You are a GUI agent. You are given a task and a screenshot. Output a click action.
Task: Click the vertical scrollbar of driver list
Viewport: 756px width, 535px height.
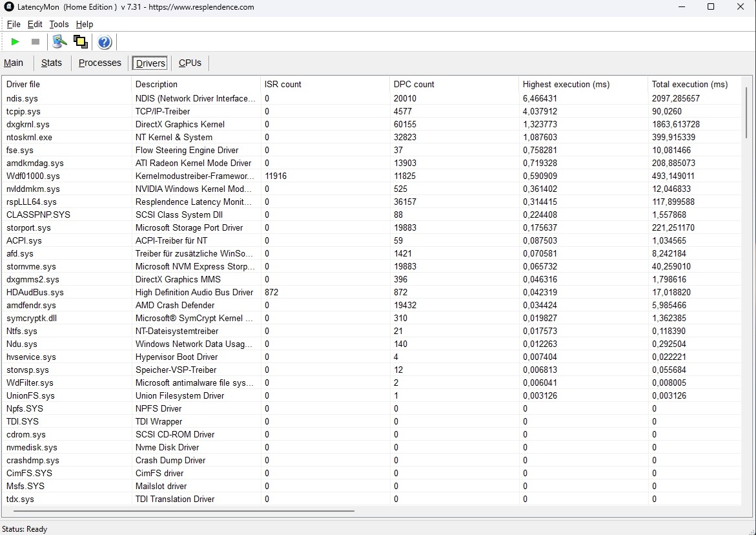(x=746, y=113)
